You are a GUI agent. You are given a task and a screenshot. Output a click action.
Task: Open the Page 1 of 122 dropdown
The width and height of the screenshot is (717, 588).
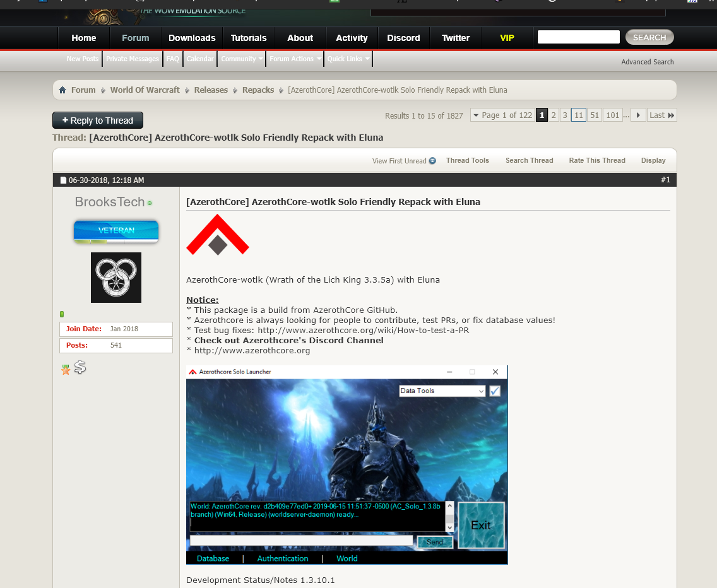[503, 115]
